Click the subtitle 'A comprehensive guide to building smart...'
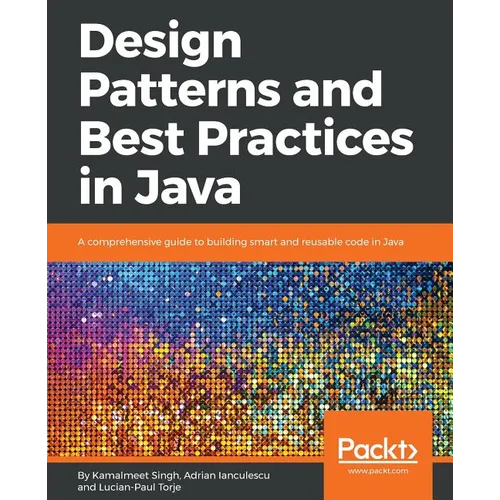This screenshot has width=500, height=500. (x=240, y=242)
